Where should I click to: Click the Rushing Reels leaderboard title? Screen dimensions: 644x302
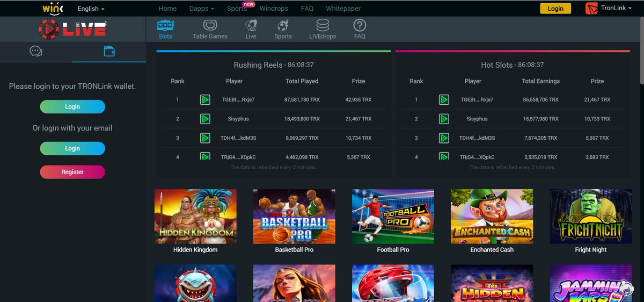coord(258,65)
